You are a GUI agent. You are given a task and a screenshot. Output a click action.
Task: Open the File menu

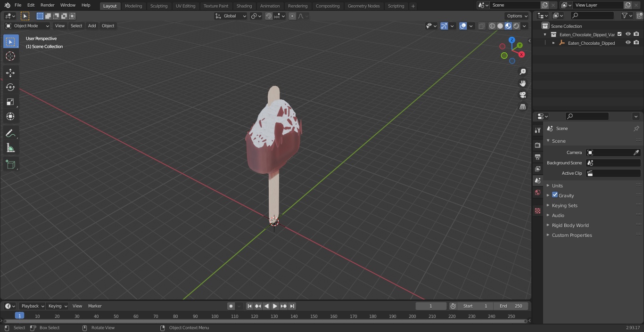pyautogui.click(x=18, y=5)
